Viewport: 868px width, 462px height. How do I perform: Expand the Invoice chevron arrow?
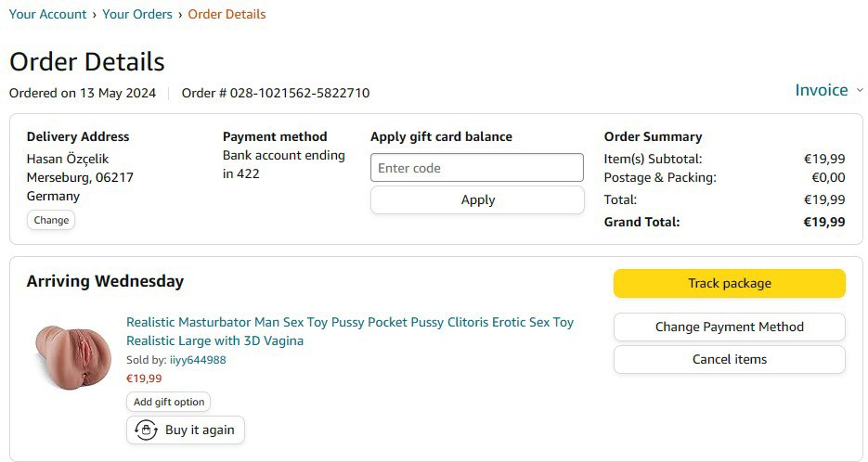tap(860, 90)
